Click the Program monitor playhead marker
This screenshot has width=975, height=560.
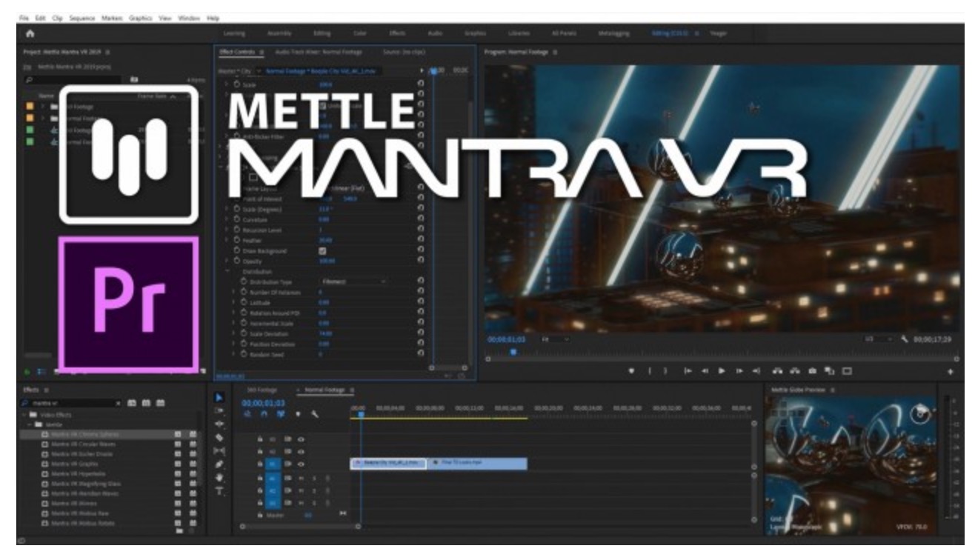click(513, 353)
